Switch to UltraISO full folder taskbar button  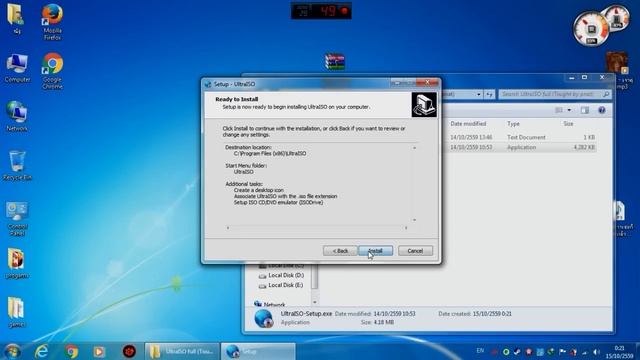182,351
